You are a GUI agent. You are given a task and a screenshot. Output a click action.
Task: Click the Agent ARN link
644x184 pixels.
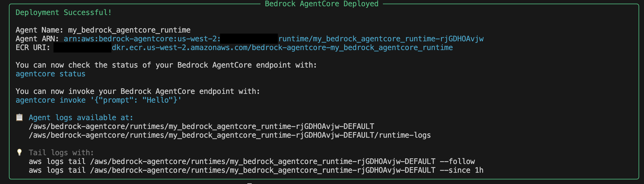(274, 39)
